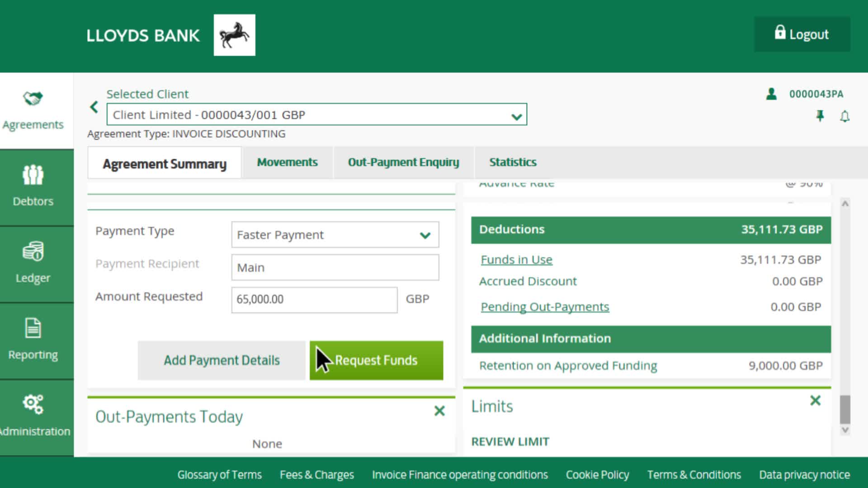The image size is (868, 488).
Task: Open the Agreements handshake sidebar icon
Action: tap(33, 98)
